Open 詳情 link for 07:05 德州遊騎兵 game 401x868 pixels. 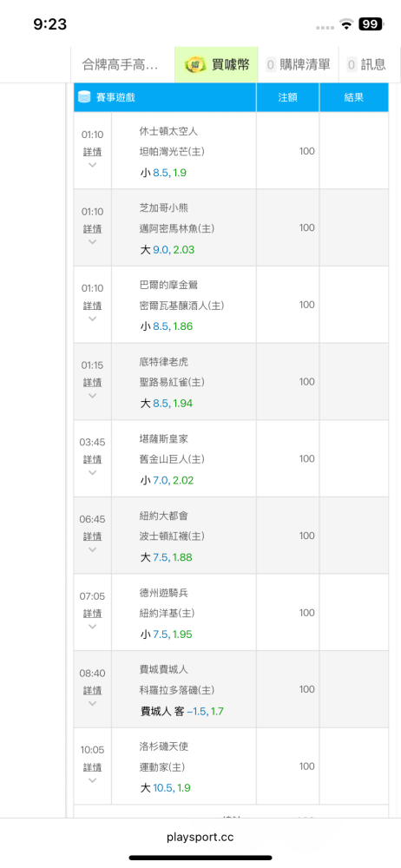(x=93, y=614)
